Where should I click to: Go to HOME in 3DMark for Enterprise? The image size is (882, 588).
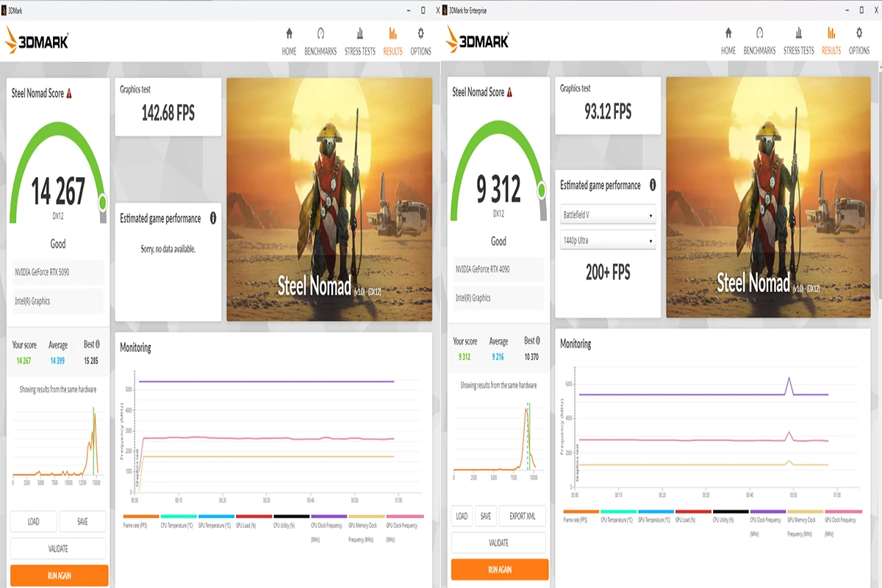click(728, 41)
